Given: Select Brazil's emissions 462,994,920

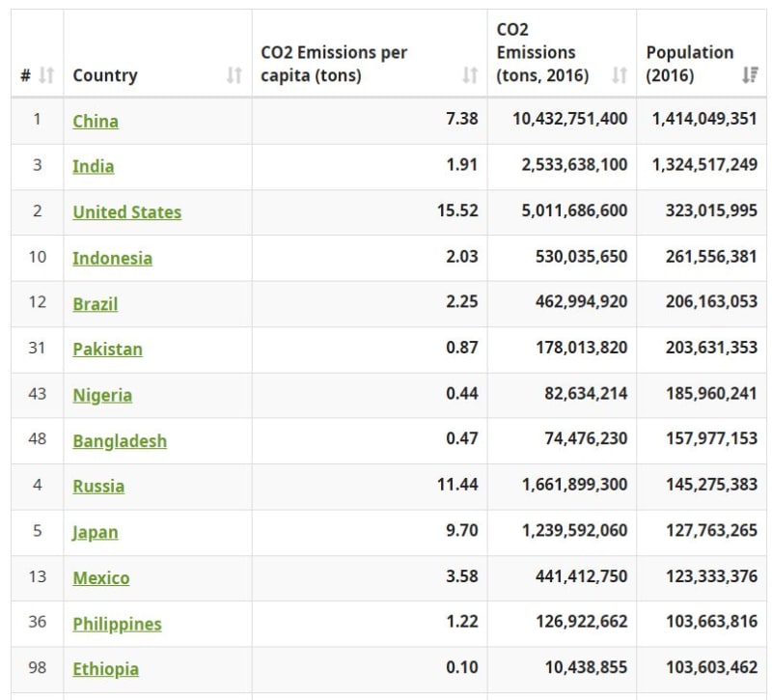Looking at the screenshot, I should click(x=582, y=301).
